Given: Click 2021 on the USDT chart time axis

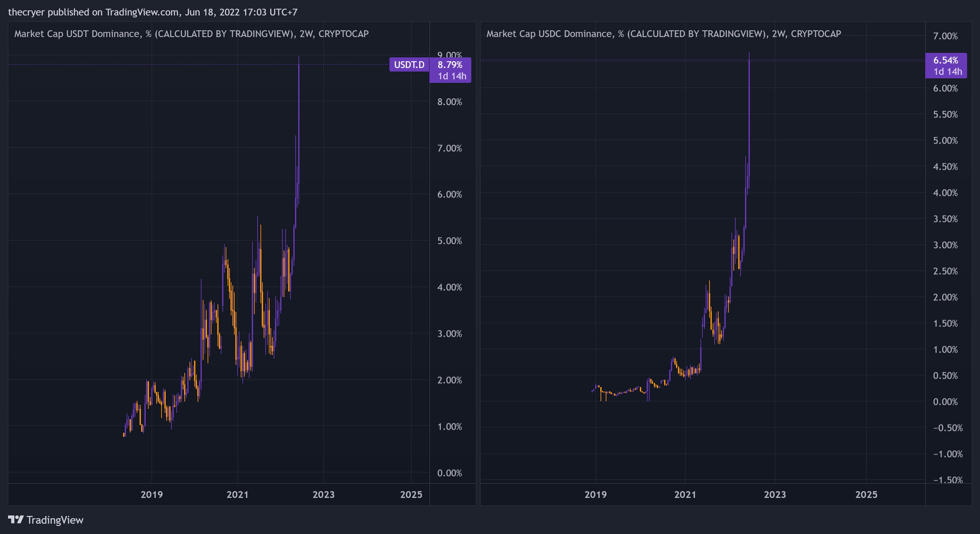Looking at the screenshot, I should [237, 494].
